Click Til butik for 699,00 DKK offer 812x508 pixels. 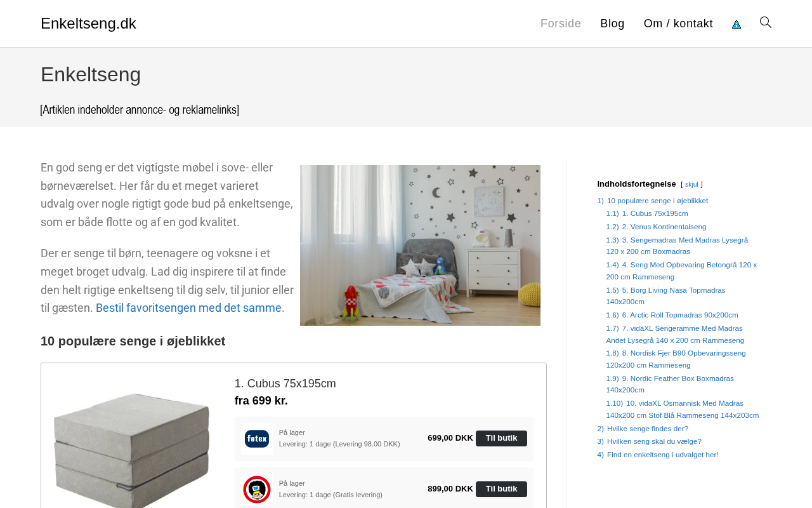501,438
